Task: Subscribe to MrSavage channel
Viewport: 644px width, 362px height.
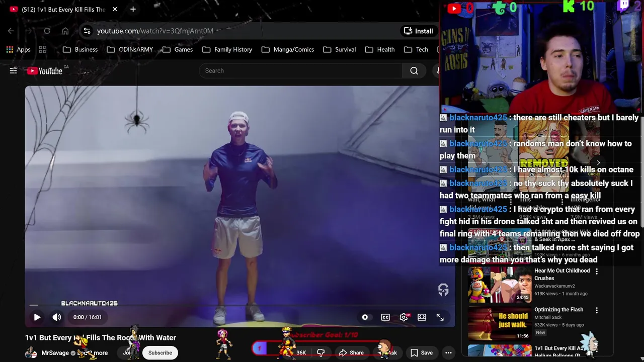Action: [160, 353]
